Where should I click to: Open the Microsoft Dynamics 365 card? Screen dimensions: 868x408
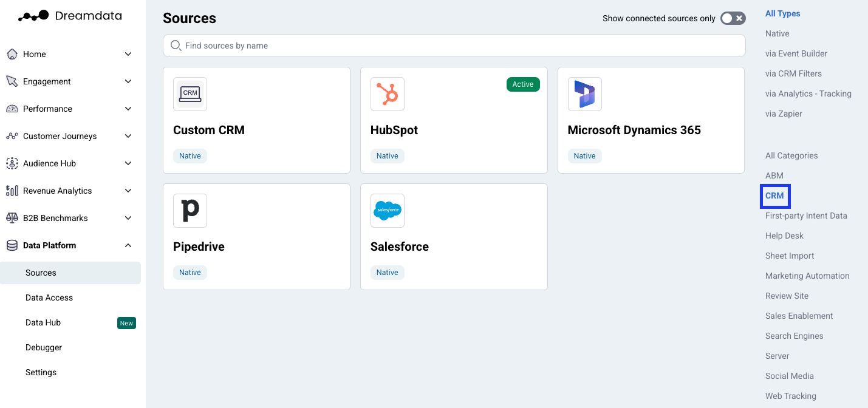click(x=651, y=120)
